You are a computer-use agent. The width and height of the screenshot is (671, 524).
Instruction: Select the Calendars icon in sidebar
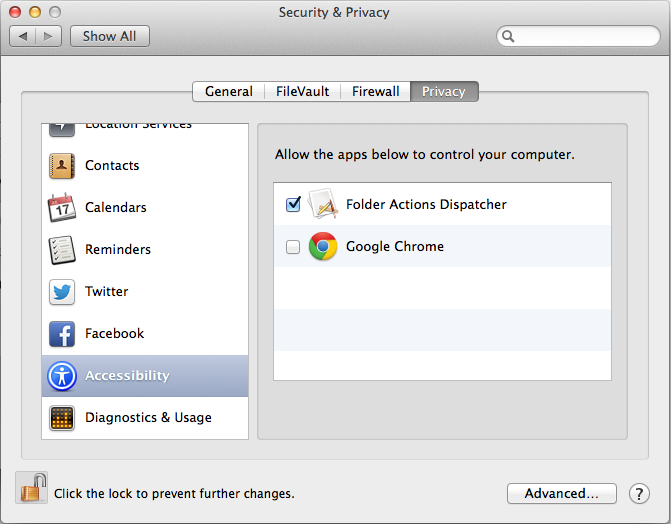pyautogui.click(x=62, y=208)
